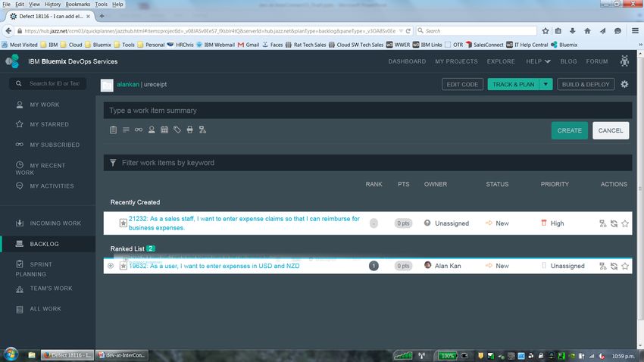Change Unassigned owner of item 21232
644x362 pixels.
click(446, 223)
